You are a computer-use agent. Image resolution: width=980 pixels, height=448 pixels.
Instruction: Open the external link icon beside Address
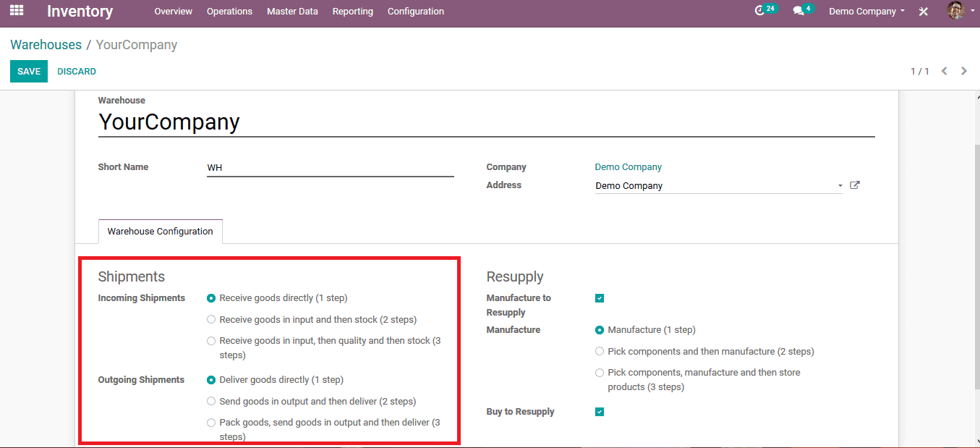(x=855, y=185)
